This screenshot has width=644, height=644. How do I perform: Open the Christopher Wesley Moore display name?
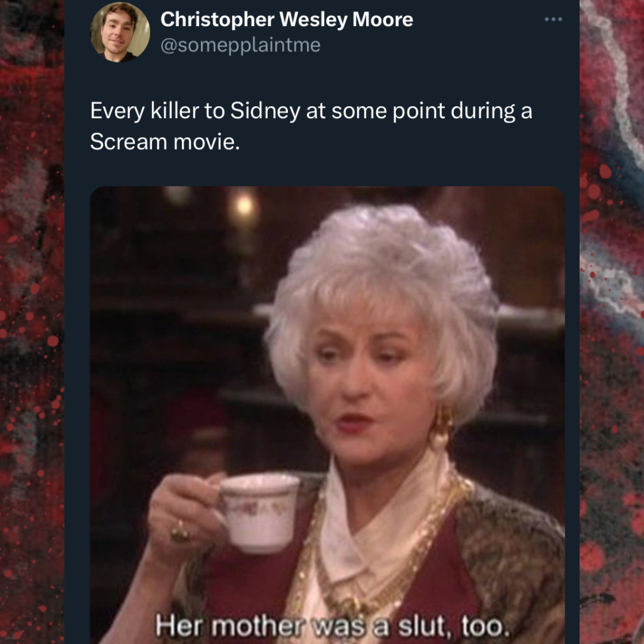click(287, 19)
